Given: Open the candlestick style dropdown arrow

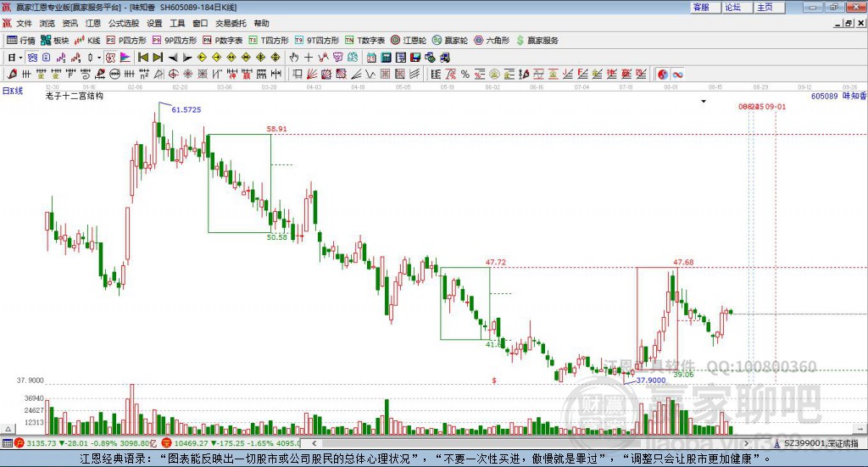Looking at the screenshot, I should click(x=99, y=58).
